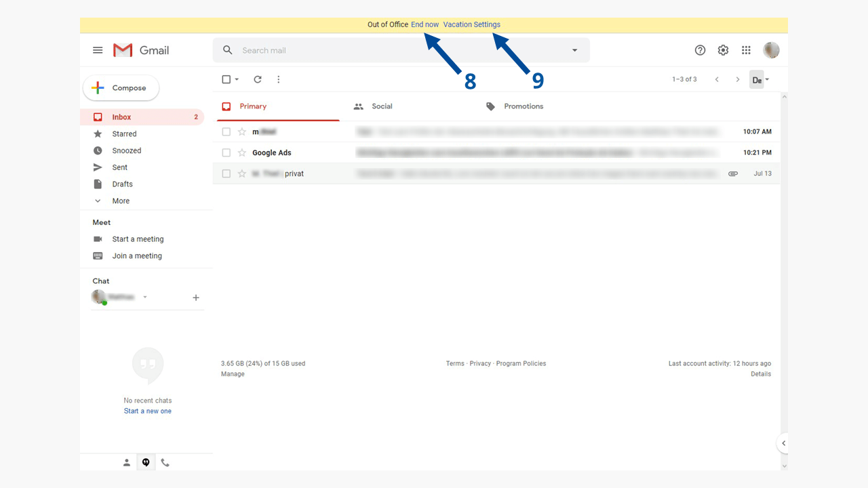Viewport: 868px width, 488px height.
Task: Open the Program Policies link
Action: click(521, 364)
